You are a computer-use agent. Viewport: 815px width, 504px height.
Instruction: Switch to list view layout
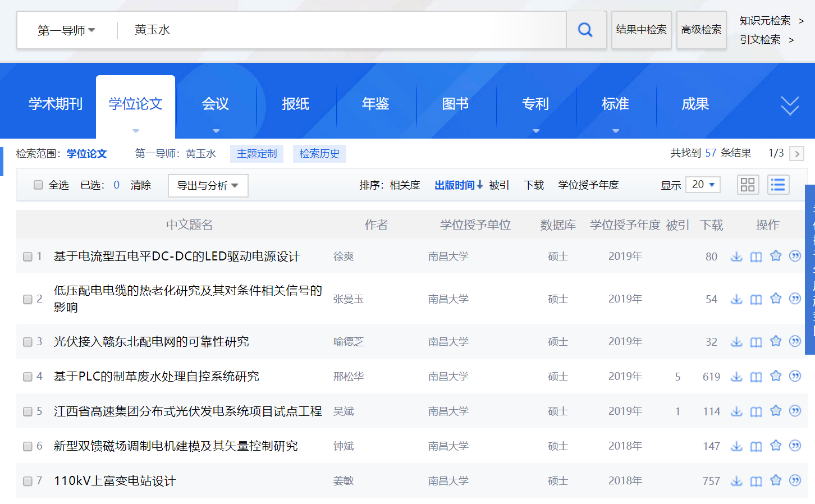778,185
